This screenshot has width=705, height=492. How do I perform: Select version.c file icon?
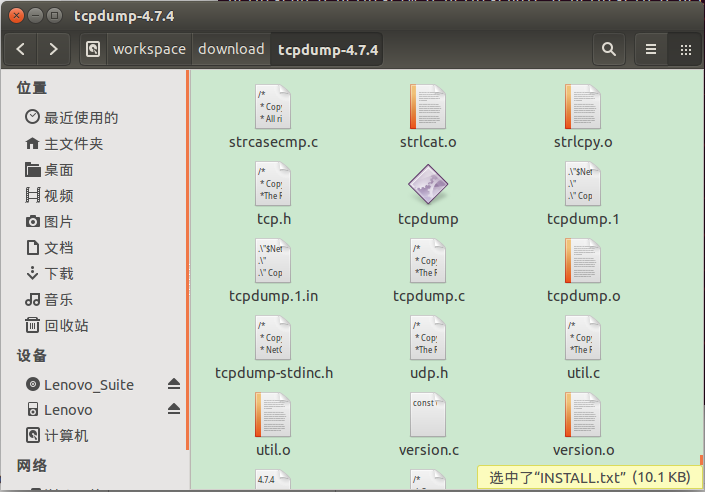(428, 415)
